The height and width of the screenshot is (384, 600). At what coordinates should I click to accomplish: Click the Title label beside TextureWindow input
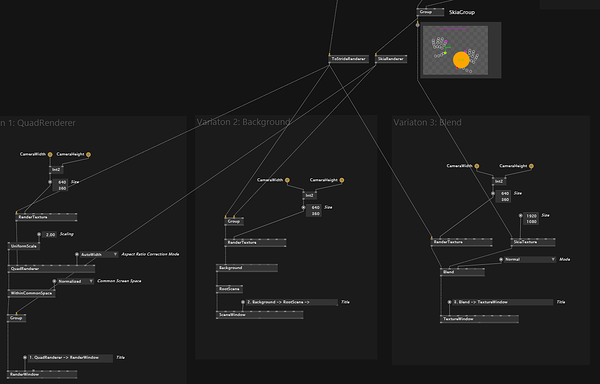pos(561,302)
